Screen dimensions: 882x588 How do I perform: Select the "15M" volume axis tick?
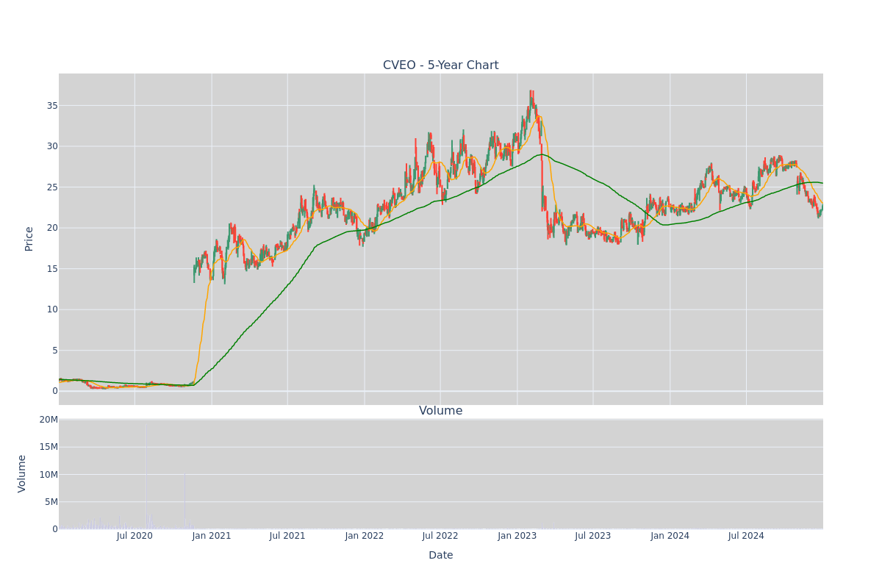coord(49,447)
